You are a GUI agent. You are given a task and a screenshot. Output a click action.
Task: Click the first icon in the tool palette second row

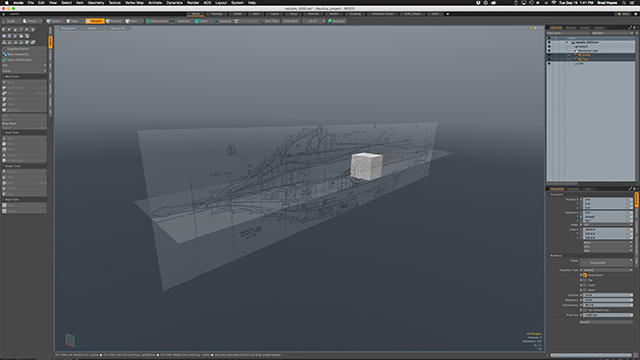tap(4, 36)
